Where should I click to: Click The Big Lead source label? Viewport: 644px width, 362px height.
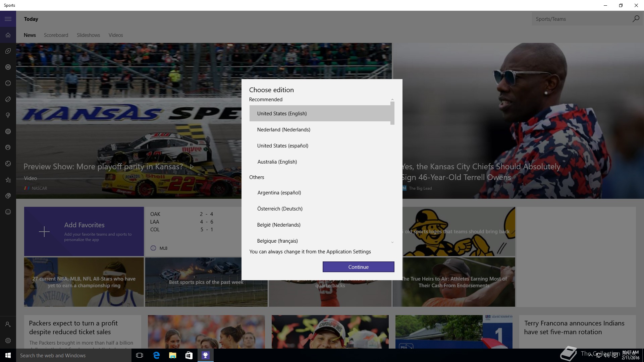(420, 188)
